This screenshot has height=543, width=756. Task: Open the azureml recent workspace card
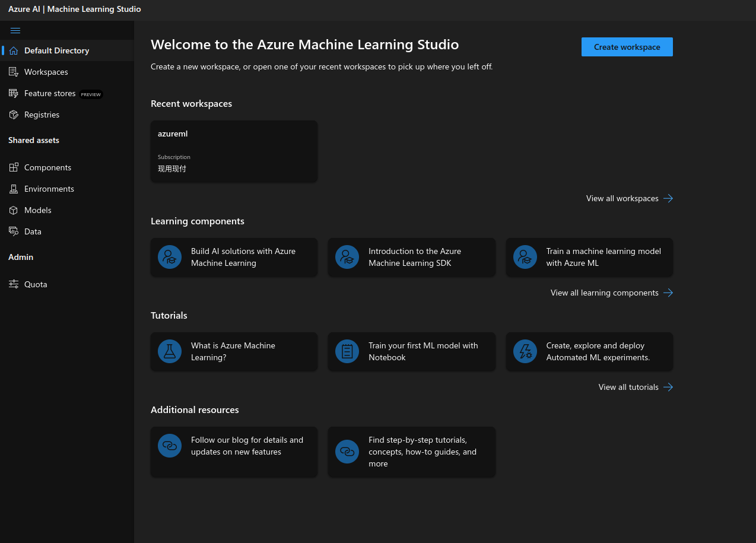[234, 151]
